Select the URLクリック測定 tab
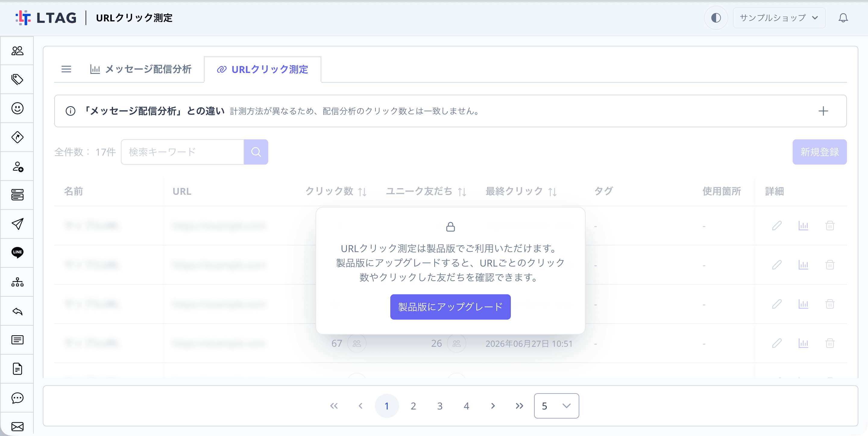Image resolution: width=868 pixels, height=436 pixels. 263,69
